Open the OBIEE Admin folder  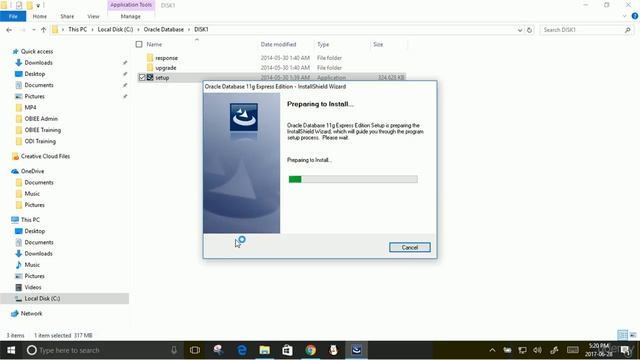(41, 119)
